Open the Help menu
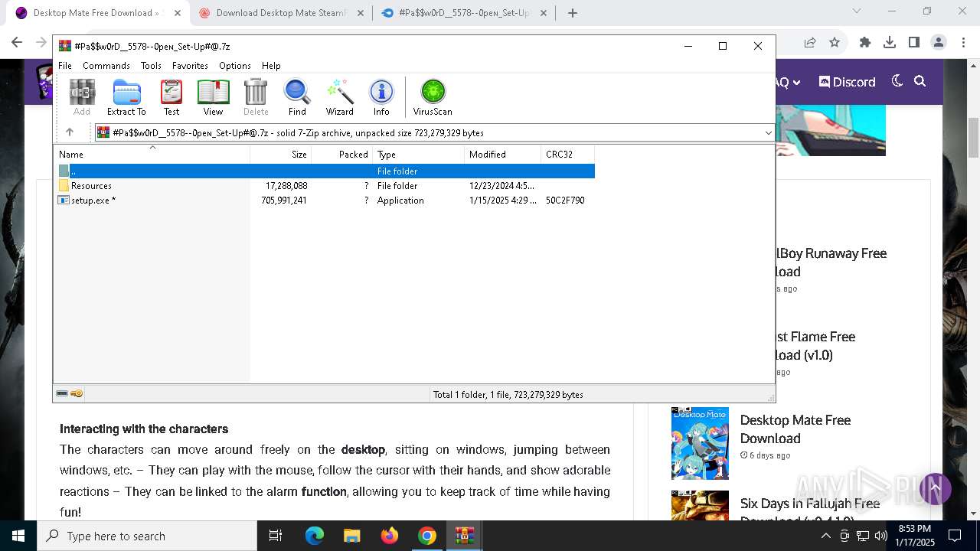980x551 pixels. (271, 66)
